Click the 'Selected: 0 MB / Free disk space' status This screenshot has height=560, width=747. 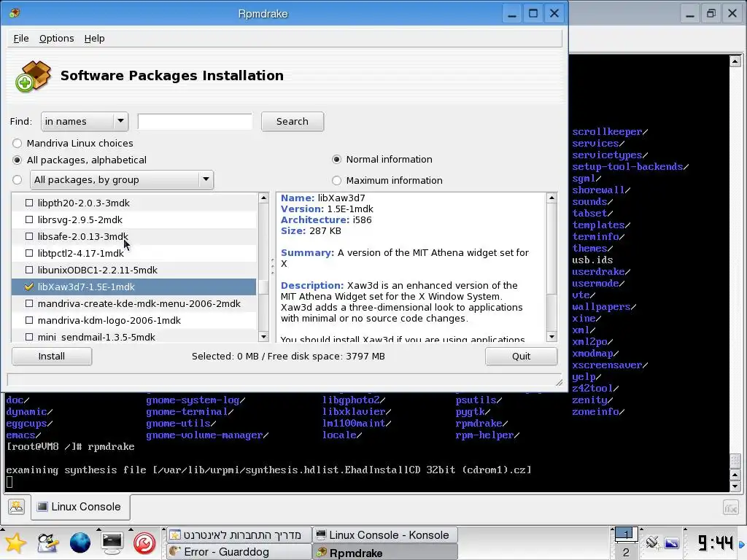288,356
